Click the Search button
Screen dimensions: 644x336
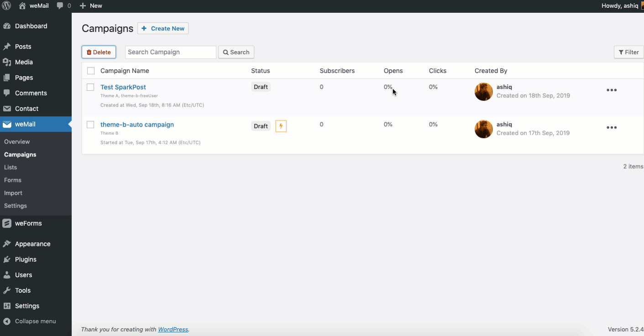[x=236, y=52]
